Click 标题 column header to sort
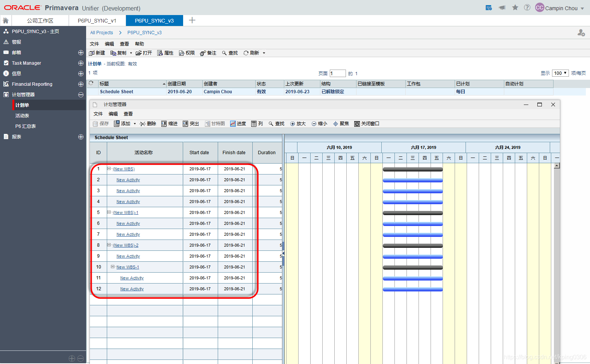The width and height of the screenshot is (590, 364). pyautogui.click(x=132, y=84)
